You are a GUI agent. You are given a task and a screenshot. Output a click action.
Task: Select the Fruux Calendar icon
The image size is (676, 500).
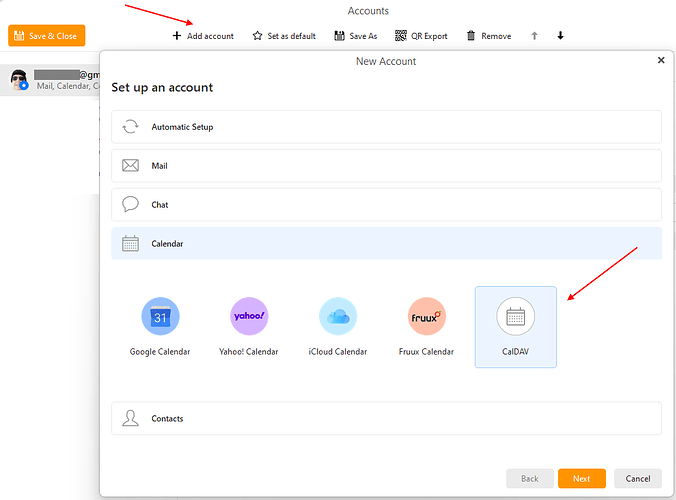(427, 317)
